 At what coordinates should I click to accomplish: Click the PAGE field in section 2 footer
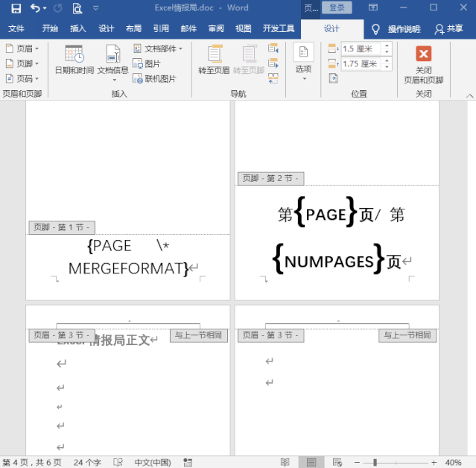coord(326,212)
